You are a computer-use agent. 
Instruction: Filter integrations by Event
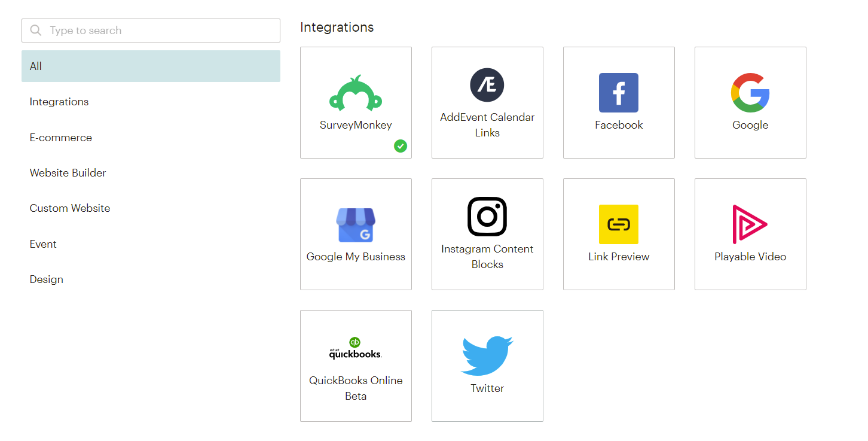pyautogui.click(x=43, y=244)
